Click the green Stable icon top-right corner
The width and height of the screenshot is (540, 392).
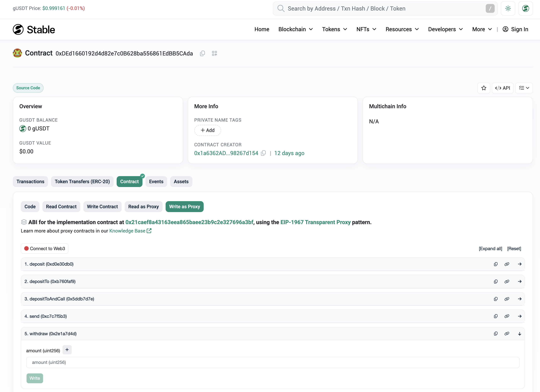525,8
